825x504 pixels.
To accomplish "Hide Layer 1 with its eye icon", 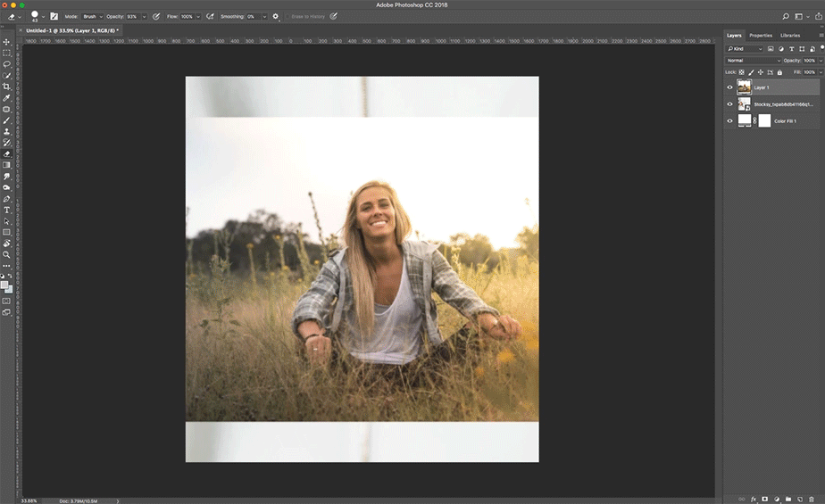I will [x=729, y=87].
